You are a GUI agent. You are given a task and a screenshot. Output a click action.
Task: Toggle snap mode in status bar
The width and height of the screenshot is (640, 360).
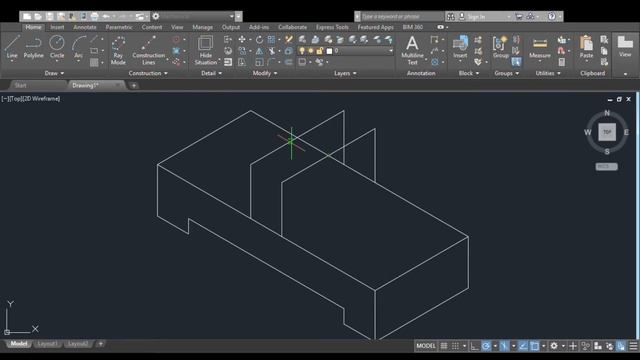(x=455, y=346)
